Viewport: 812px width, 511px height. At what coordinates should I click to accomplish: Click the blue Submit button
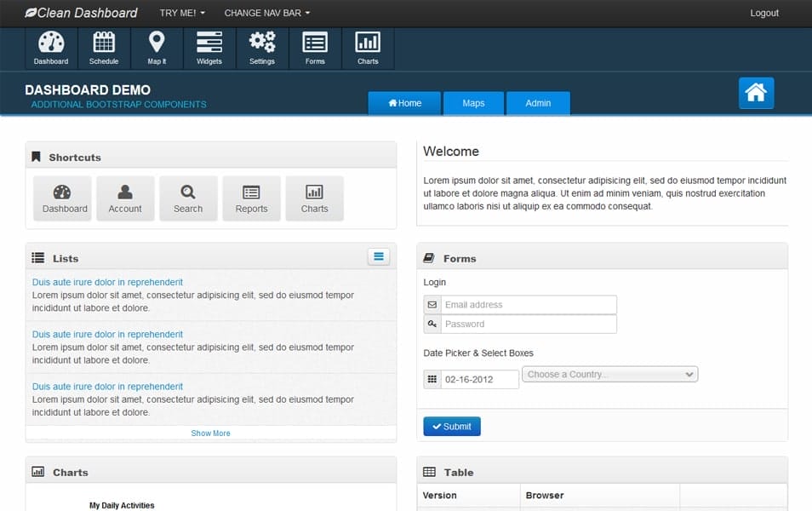click(x=452, y=426)
